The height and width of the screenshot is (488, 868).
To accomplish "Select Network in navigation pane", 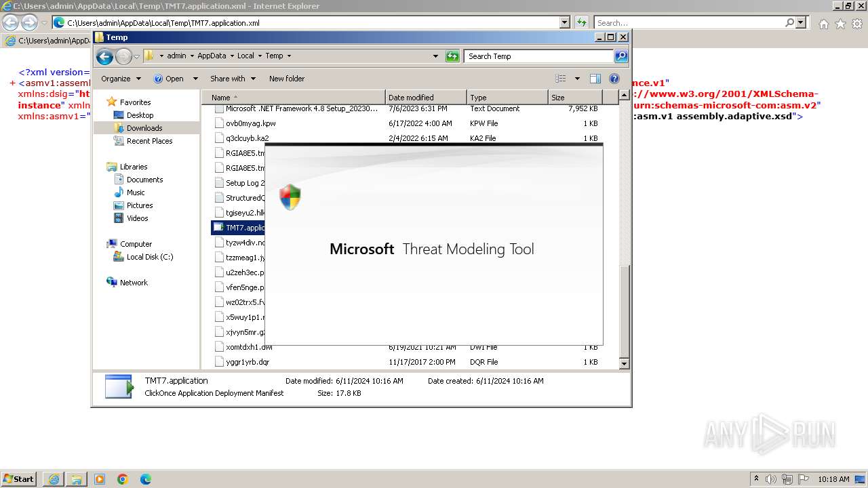I will tap(134, 283).
